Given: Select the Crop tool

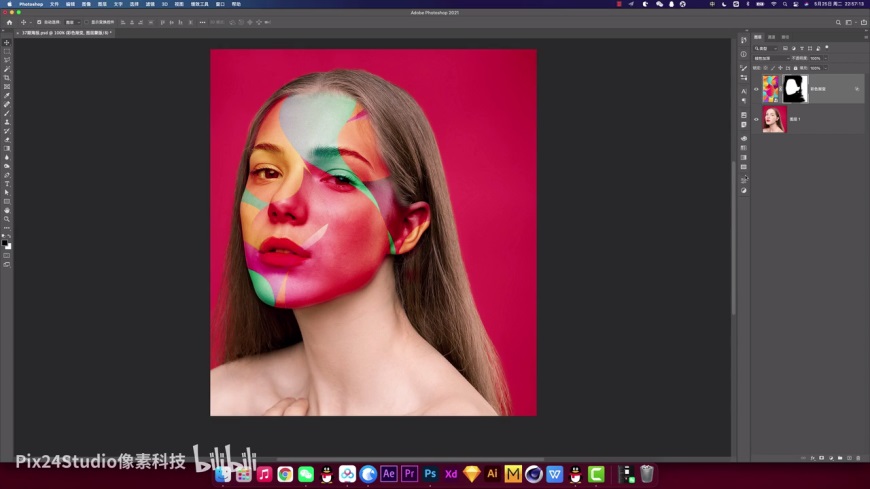Looking at the screenshot, I should coord(7,78).
